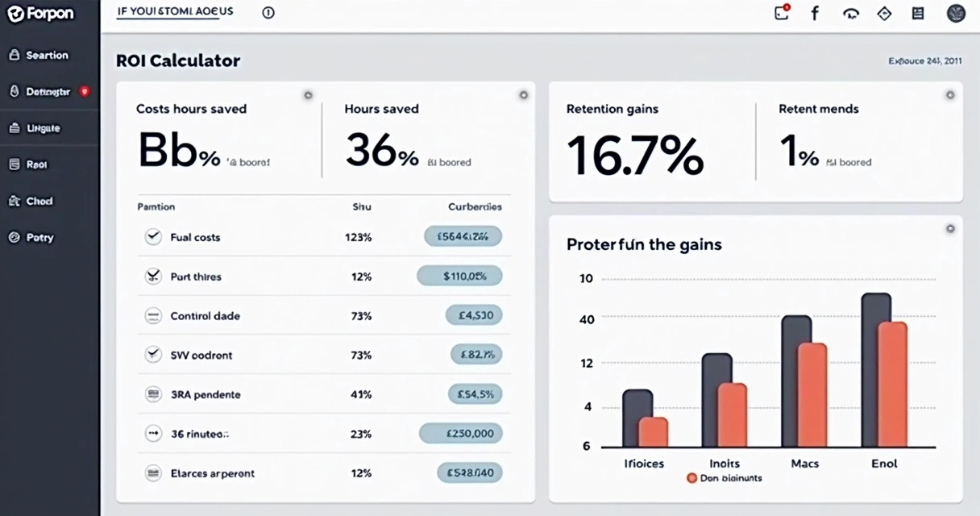Open settings gear on Costs hours saved card
The height and width of the screenshot is (516, 980).
[308, 95]
